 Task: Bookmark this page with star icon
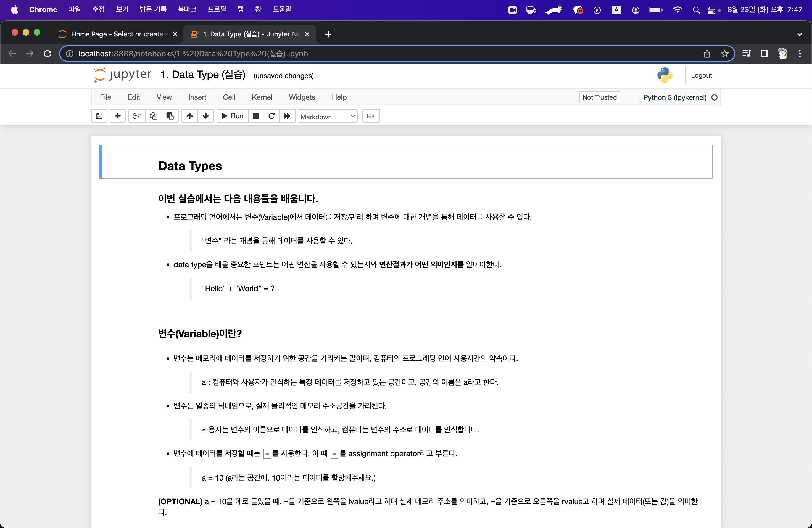point(724,54)
